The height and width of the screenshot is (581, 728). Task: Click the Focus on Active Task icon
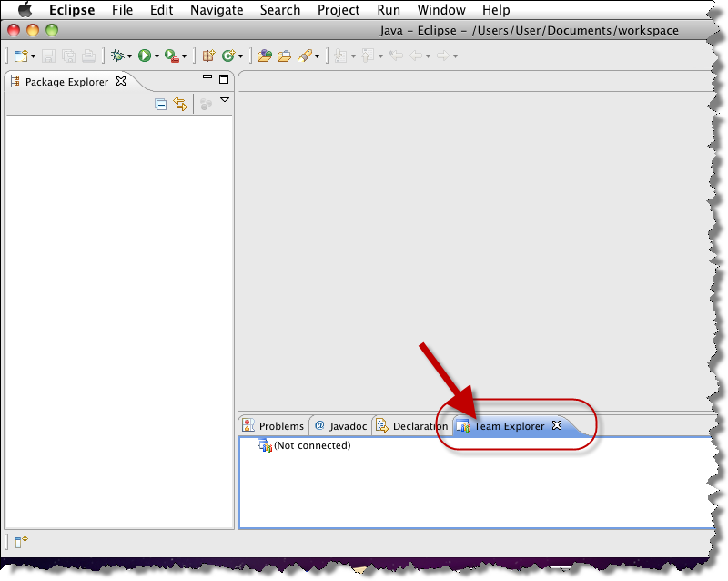[206, 104]
